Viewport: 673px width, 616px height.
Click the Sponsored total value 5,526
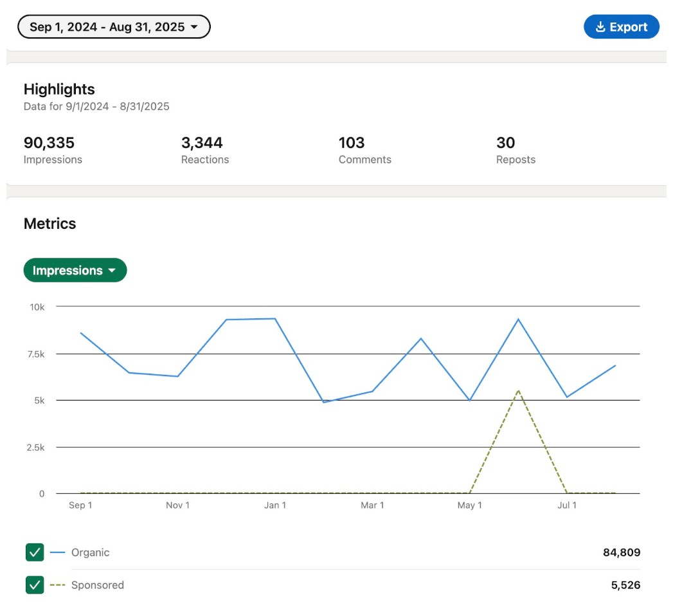[x=625, y=585]
